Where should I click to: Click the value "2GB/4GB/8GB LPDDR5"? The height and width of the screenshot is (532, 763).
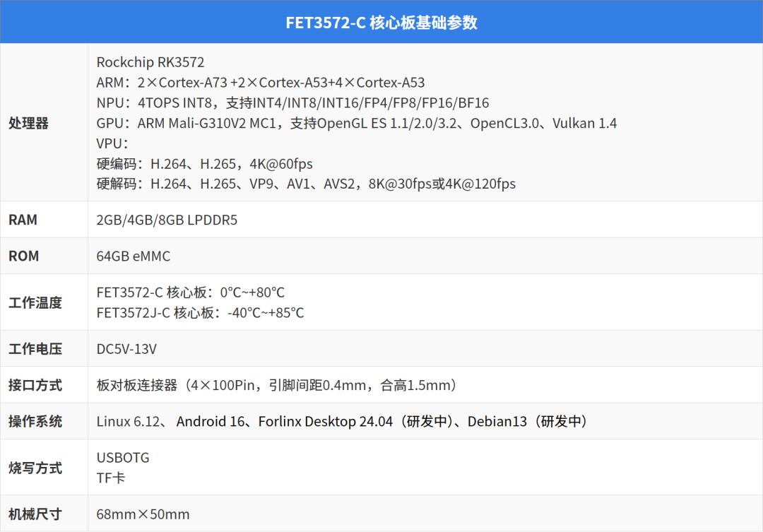pyautogui.click(x=167, y=220)
